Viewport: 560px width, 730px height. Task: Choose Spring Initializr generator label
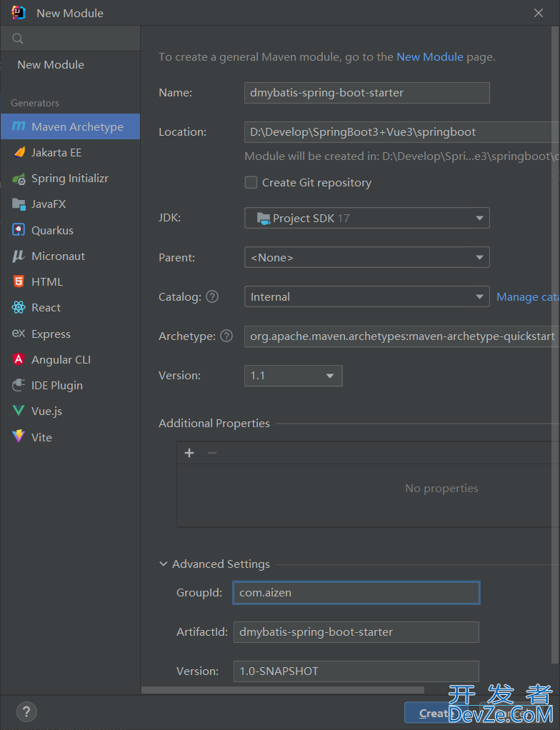pyautogui.click(x=70, y=179)
